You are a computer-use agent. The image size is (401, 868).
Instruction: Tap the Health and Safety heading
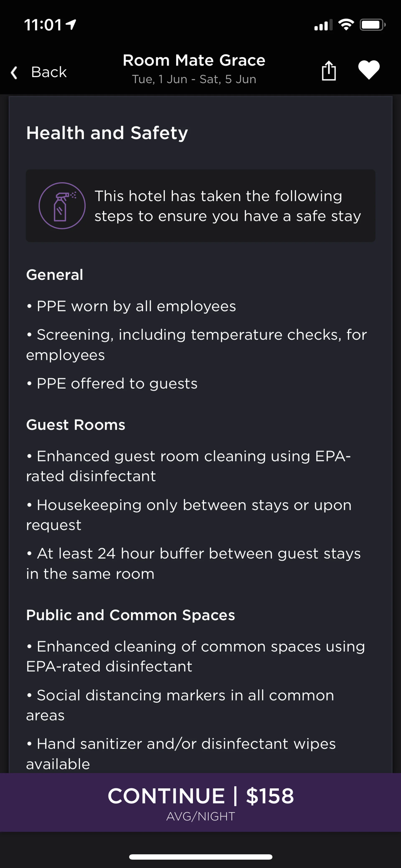point(107,133)
